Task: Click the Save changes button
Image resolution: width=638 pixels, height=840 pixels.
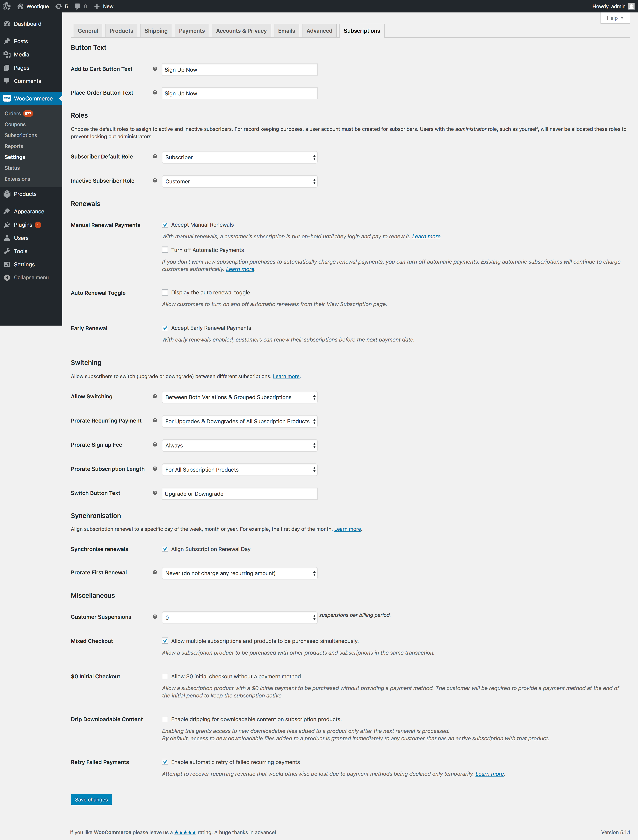Action: point(92,799)
